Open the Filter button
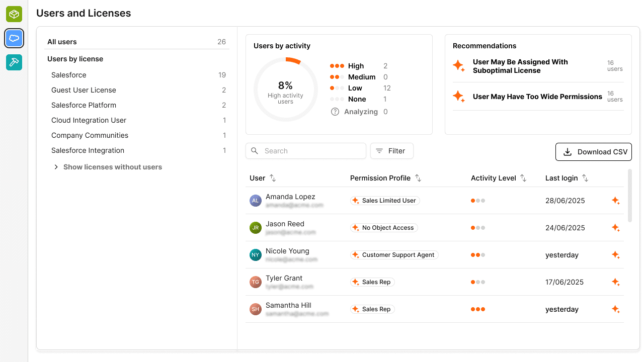The width and height of the screenshot is (644, 362). tap(392, 151)
